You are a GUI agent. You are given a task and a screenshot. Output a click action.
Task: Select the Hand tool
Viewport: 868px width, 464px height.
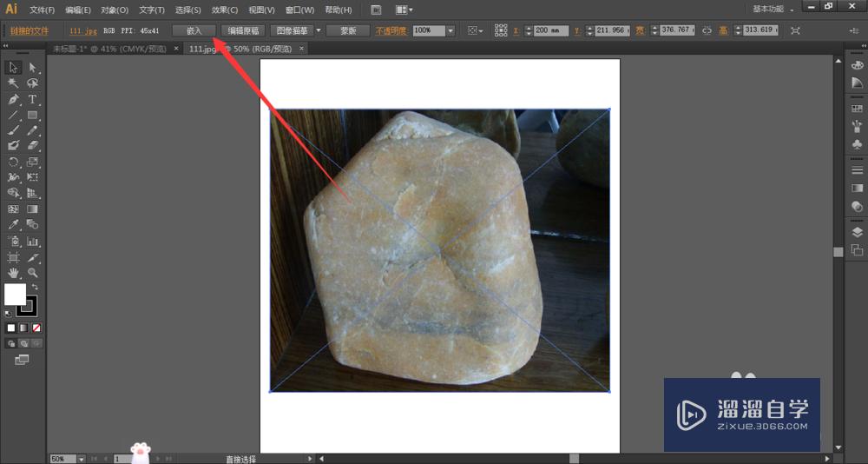pyautogui.click(x=13, y=273)
